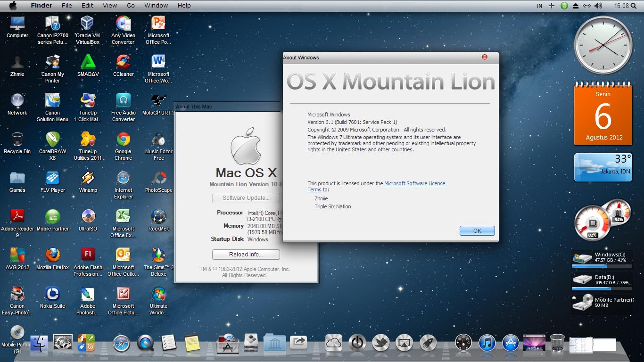Launch TuneUp Utilities 2011 icon
Viewport: 644px width, 362px height.
(88, 147)
